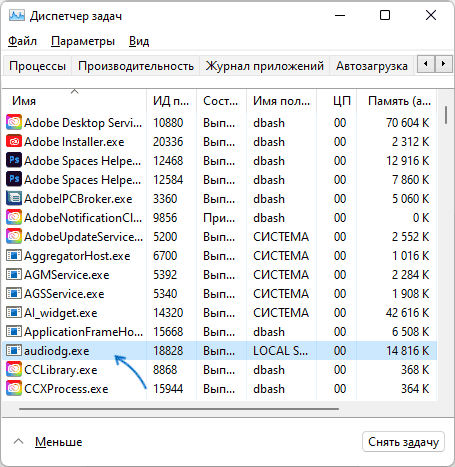Click the LOCAL S... user name cell

(x=280, y=351)
